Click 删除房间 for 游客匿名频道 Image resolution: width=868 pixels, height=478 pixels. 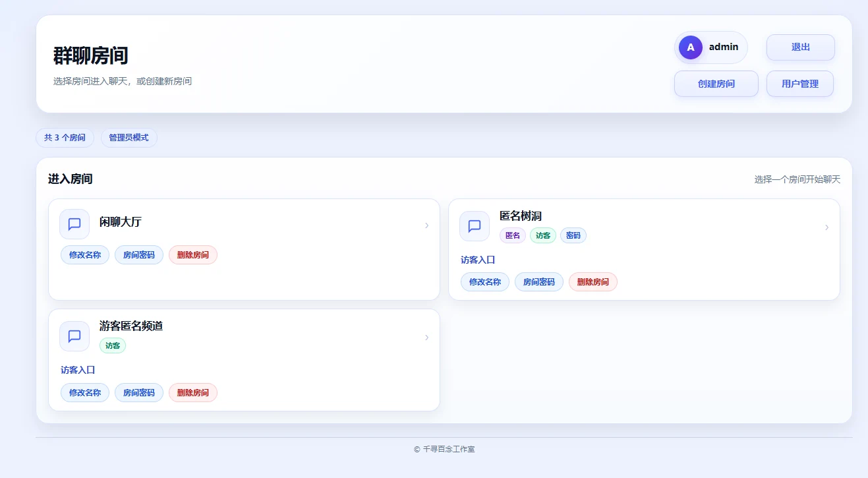[193, 393]
